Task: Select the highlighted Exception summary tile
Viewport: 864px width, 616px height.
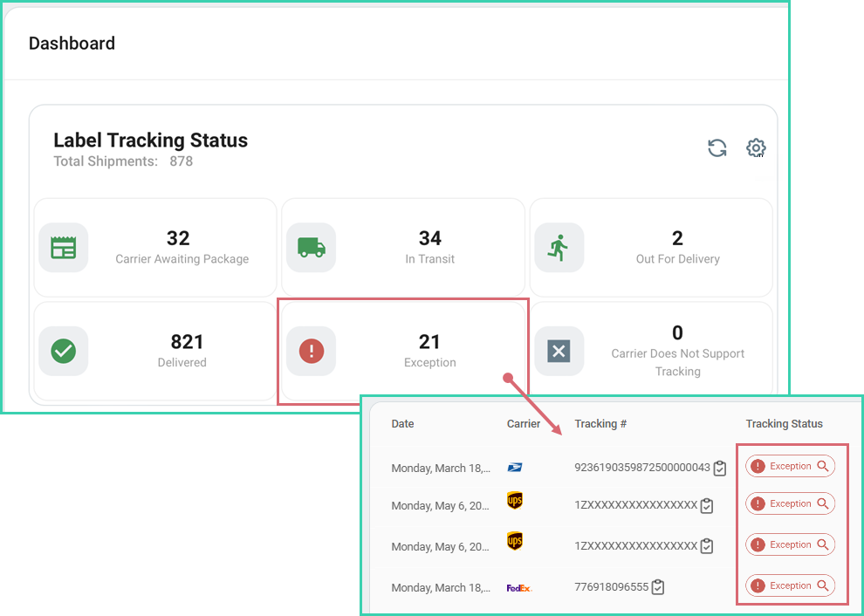Action: point(403,351)
